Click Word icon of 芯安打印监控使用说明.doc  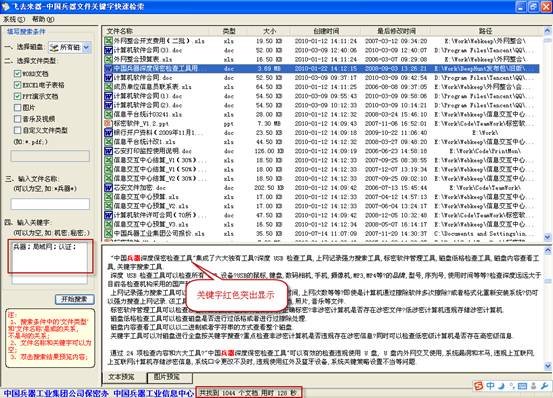108,151
